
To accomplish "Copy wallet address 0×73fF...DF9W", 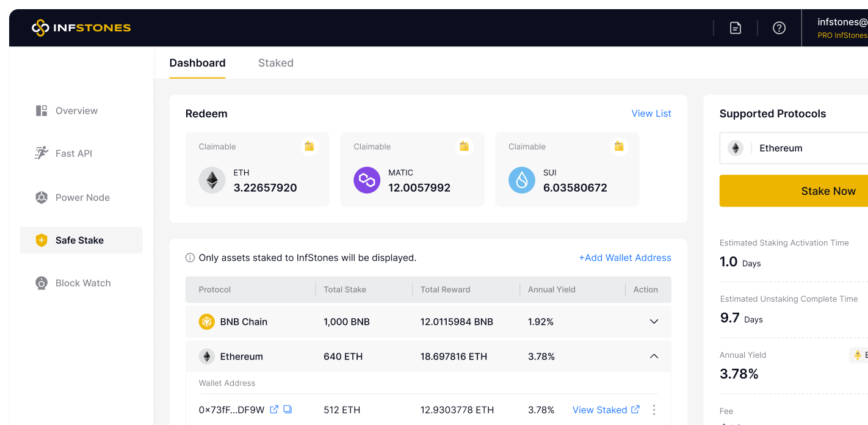I will point(288,409).
